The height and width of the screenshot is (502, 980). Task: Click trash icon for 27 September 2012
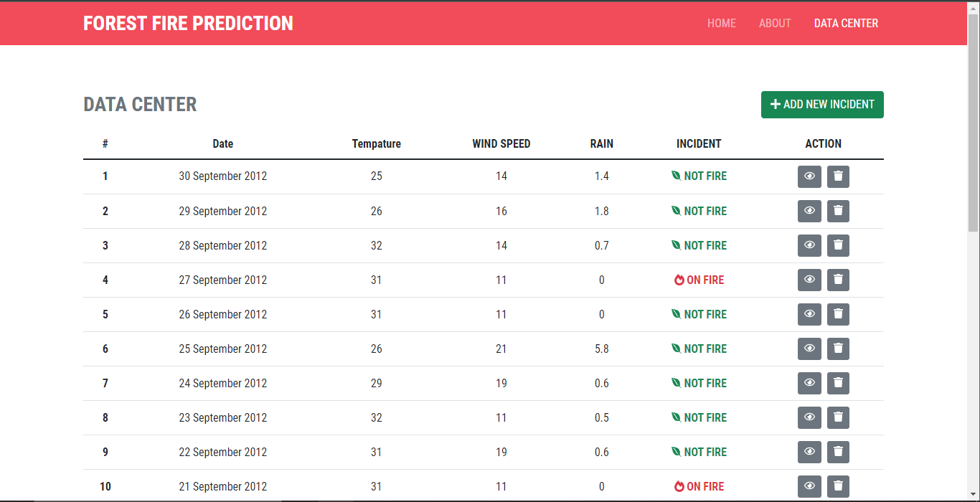click(x=838, y=280)
